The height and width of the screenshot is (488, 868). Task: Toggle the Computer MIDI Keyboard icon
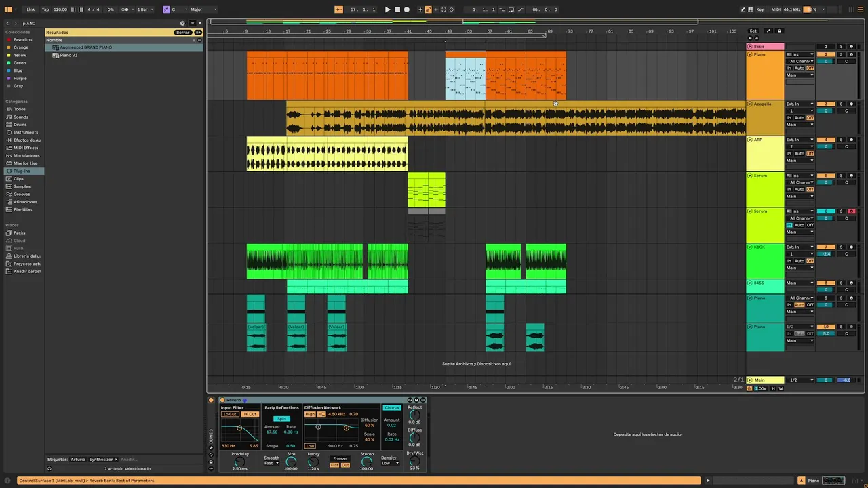coord(751,9)
